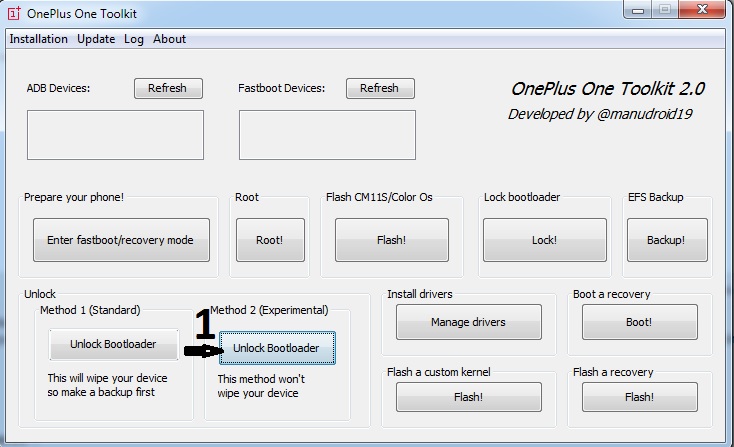Click inside the Fastboot Devices list box
This screenshot has height=447, width=734.
[327, 135]
